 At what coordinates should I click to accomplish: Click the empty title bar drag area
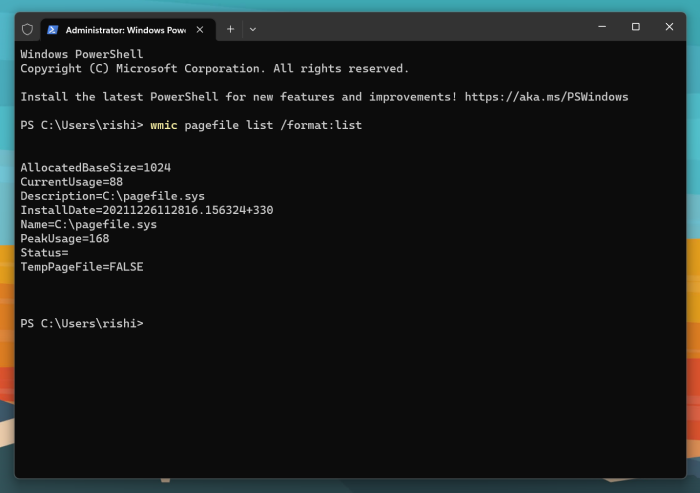click(420, 28)
